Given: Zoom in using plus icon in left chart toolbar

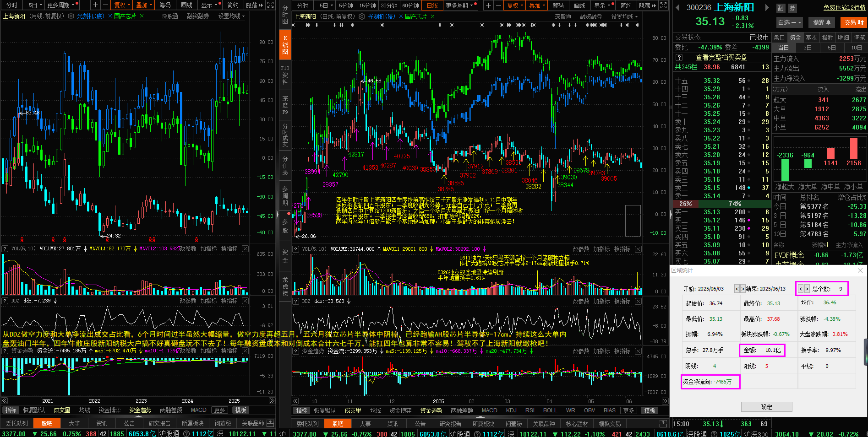Looking at the screenshot, I should (x=95, y=5).
